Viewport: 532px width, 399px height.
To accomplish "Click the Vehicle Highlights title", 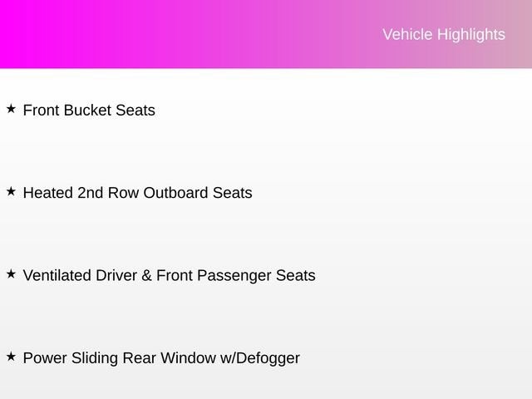I will 443,34.
